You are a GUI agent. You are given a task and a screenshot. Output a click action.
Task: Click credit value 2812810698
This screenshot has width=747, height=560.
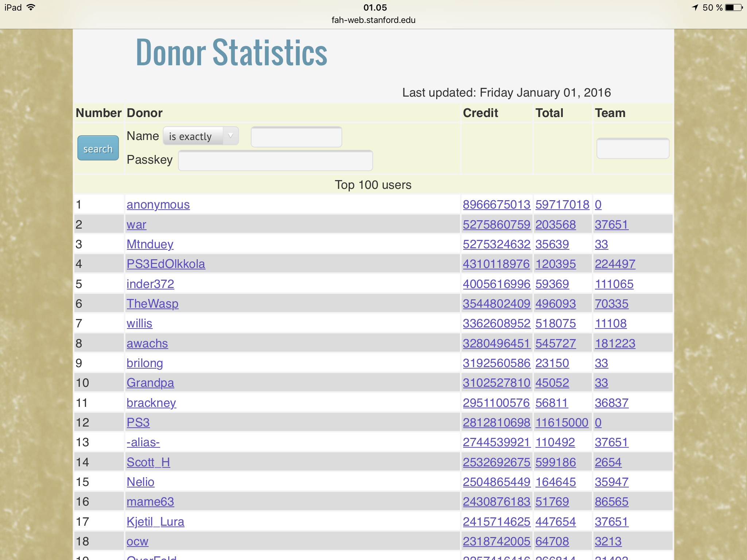[x=496, y=422]
